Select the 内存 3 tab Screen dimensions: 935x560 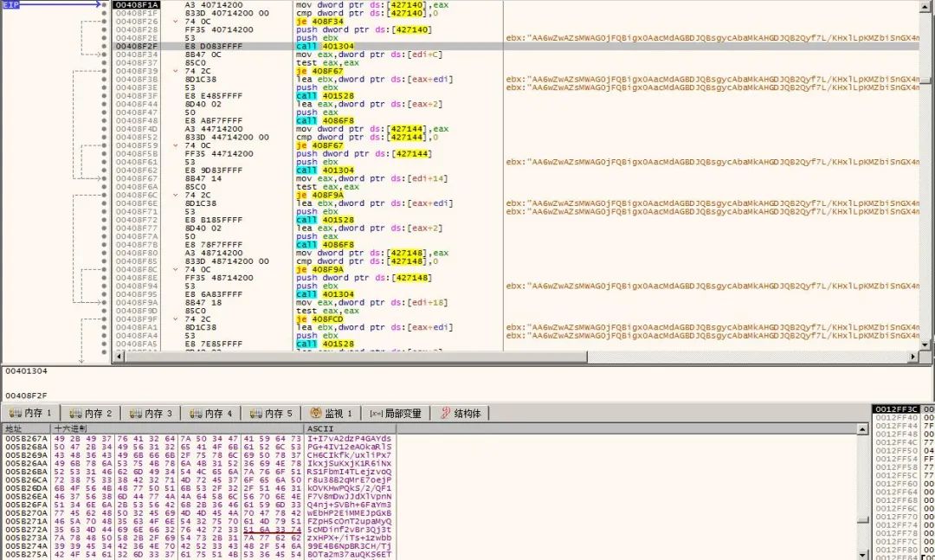click(x=150, y=414)
